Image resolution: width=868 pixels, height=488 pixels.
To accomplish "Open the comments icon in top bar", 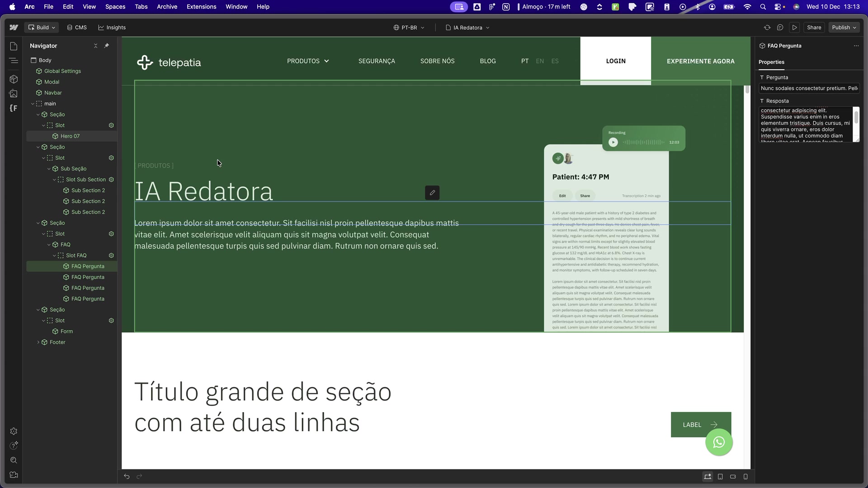I will pyautogui.click(x=780, y=28).
